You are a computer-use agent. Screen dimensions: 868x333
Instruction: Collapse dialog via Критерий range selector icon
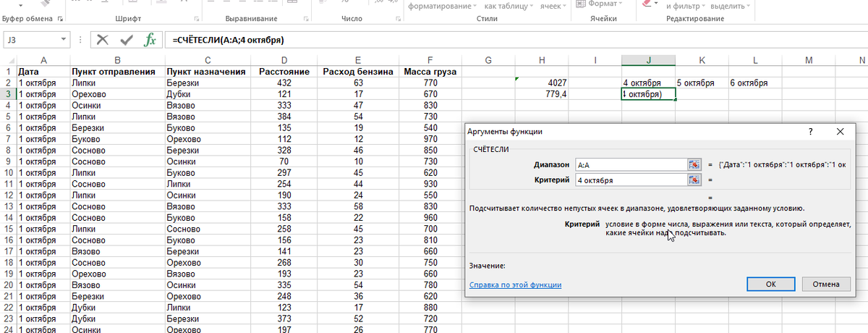[694, 180]
